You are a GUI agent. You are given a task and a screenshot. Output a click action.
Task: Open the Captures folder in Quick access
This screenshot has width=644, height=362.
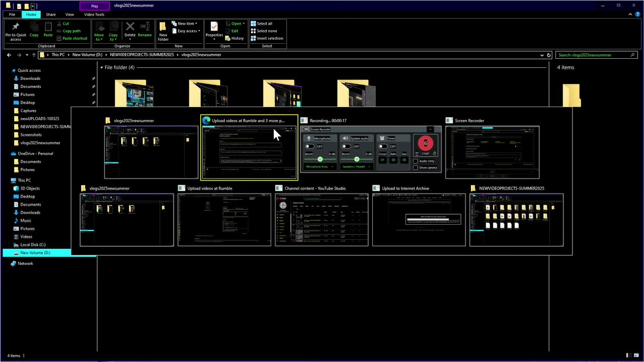point(28,111)
